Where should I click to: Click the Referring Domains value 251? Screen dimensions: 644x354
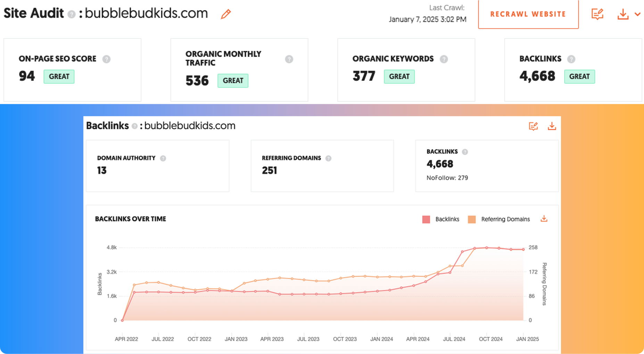pyautogui.click(x=269, y=170)
